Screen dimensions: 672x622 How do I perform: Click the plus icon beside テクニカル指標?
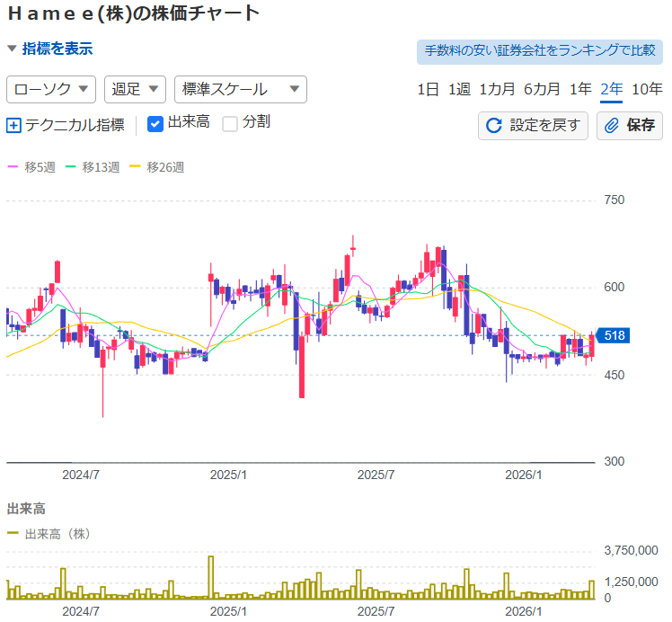13,125
